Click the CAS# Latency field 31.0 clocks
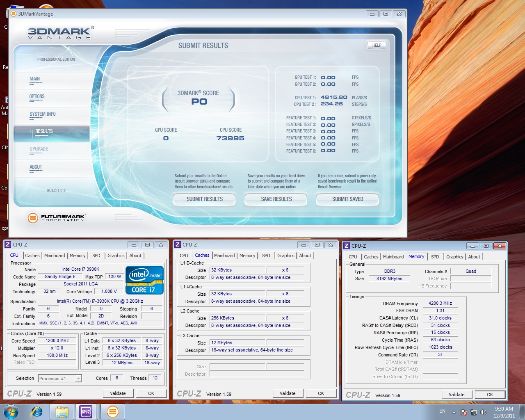This screenshot has width=525, height=420. [440, 318]
